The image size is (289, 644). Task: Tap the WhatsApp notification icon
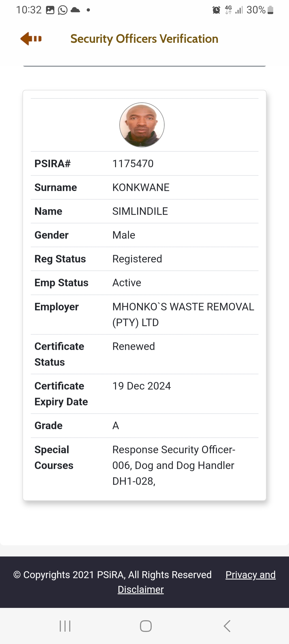(63, 10)
